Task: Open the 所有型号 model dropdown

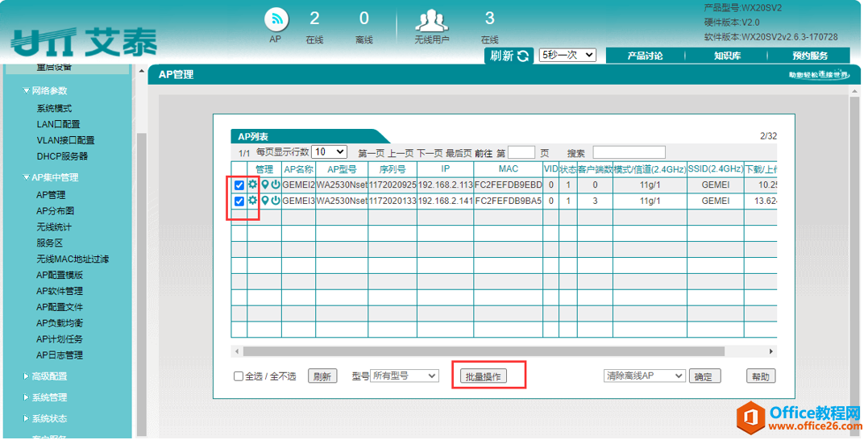Action: point(404,376)
